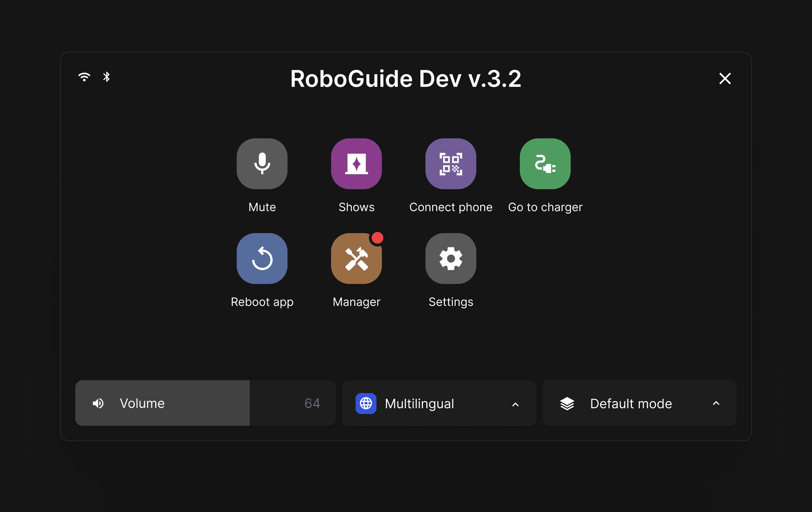The image size is (812, 512).
Task: Close the RoboGuide Dev panel
Action: [725, 78]
